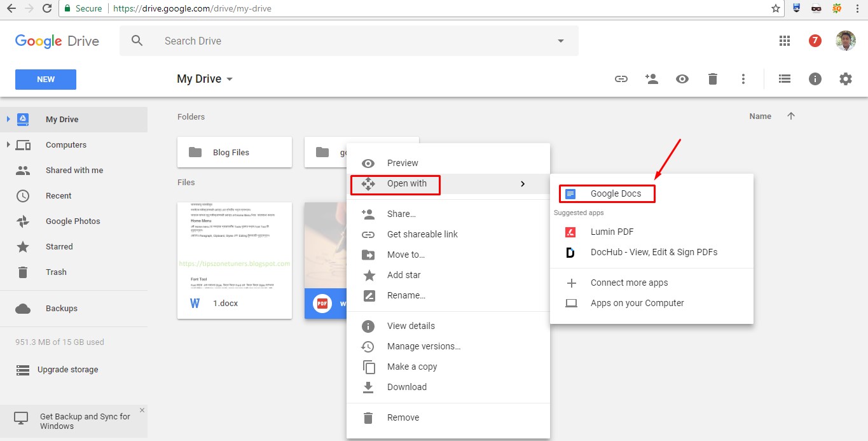Viewport: 868px width, 441px height.
Task: Expand the search options dropdown arrow
Action: 561,41
